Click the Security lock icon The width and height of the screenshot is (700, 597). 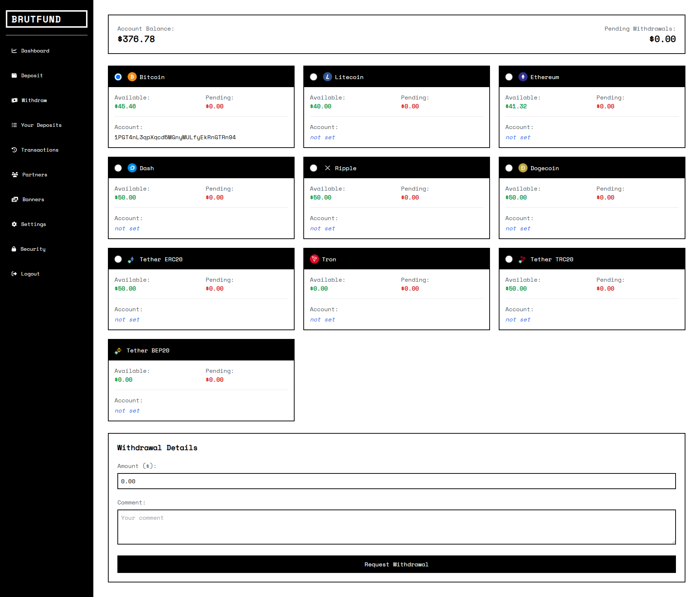[x=14, y=249]
